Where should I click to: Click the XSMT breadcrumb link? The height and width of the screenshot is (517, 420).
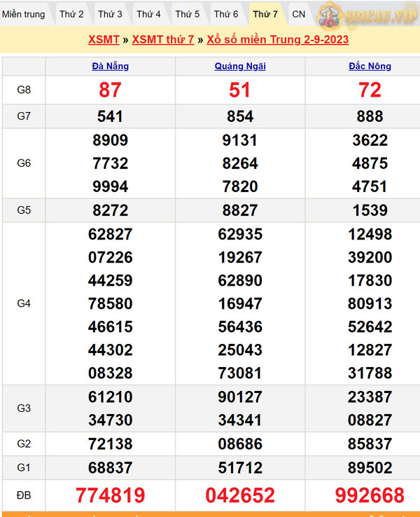[104, 40]
